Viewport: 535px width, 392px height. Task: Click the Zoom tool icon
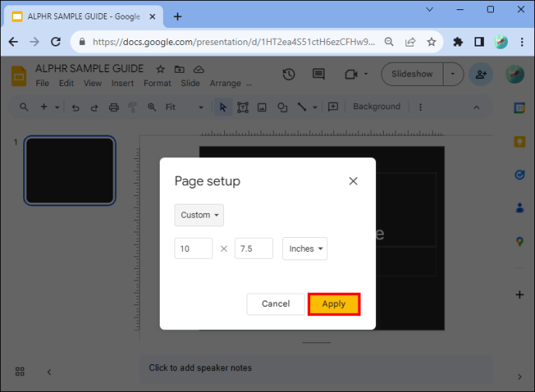151,107
